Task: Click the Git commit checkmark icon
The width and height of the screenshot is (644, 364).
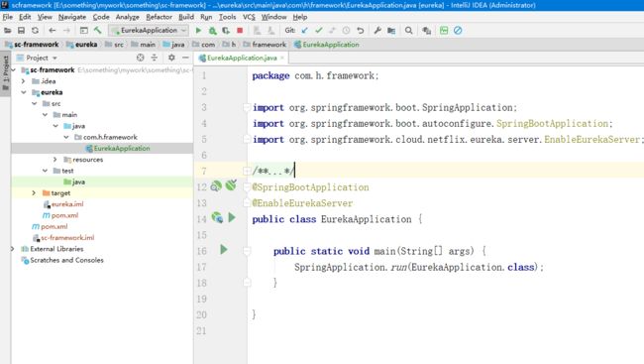Action: click(x=318, y=31)
